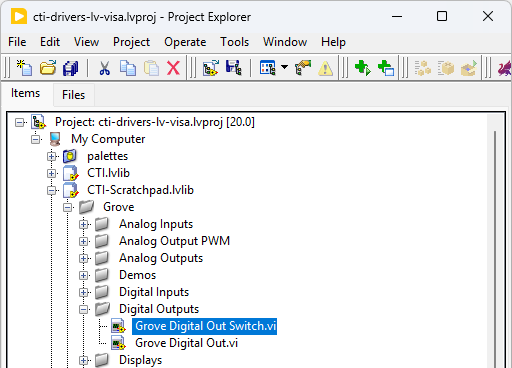Click the green plus with arrow icon
This screenshot has height=368, width=512.
(363, 68)
